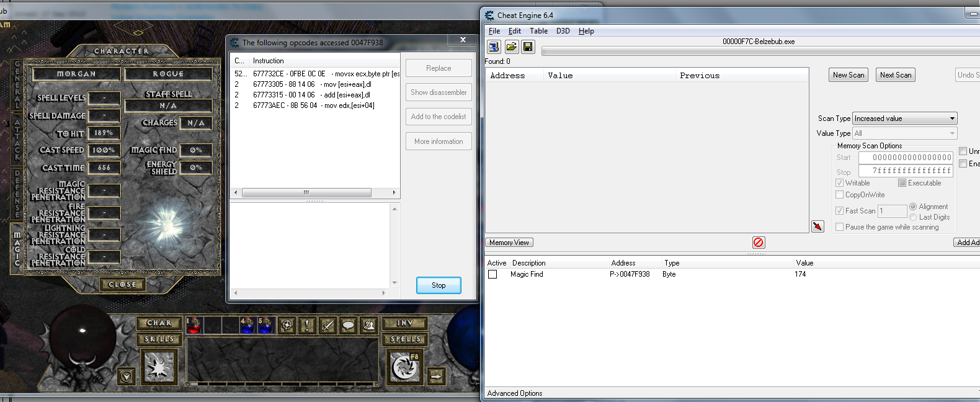980x402 pixels.
Task: Click the sword icon in game bar
Action: tap(327, 325)
